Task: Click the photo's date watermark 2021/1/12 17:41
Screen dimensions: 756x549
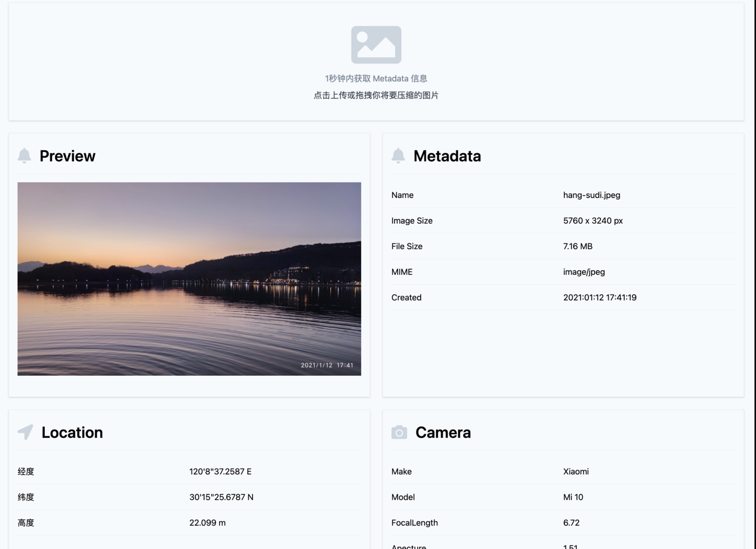Action: tap(327, 365)
